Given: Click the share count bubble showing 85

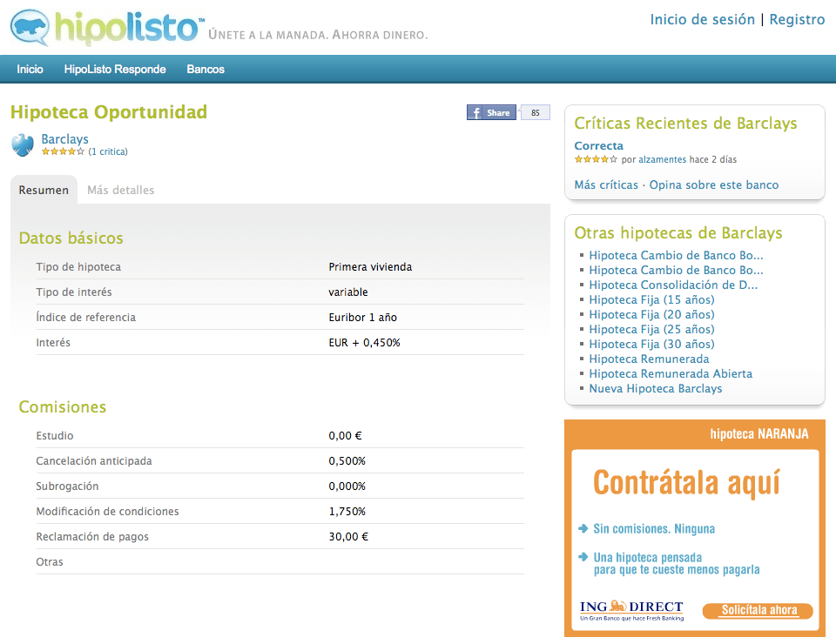Looking at the screenshot, I should coord(535,112).
